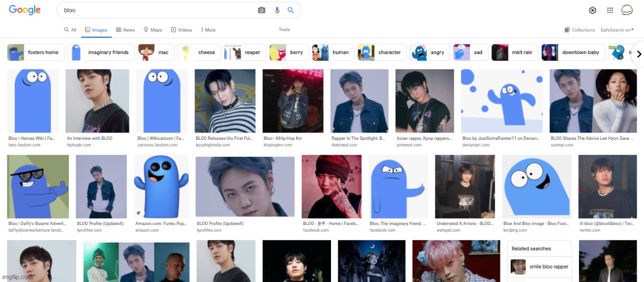The image size is (644, 282).
Task: Open An Interview with BLOO image
Action: point(97,101)
